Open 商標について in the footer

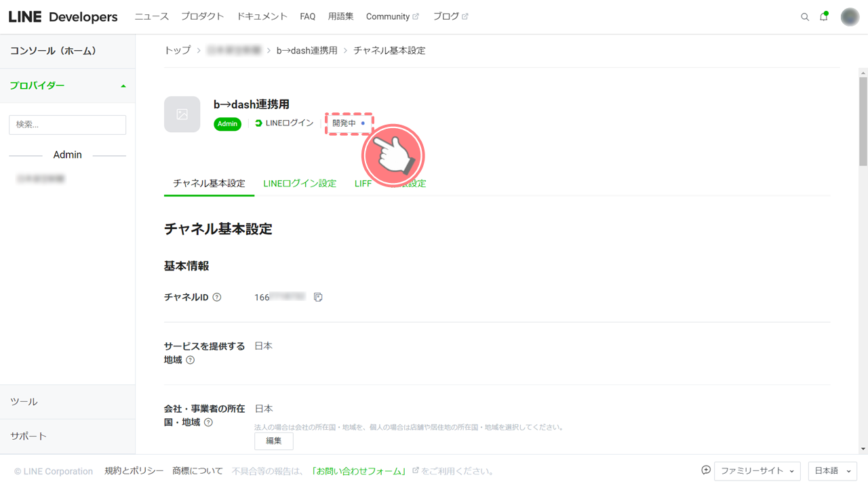197,471
